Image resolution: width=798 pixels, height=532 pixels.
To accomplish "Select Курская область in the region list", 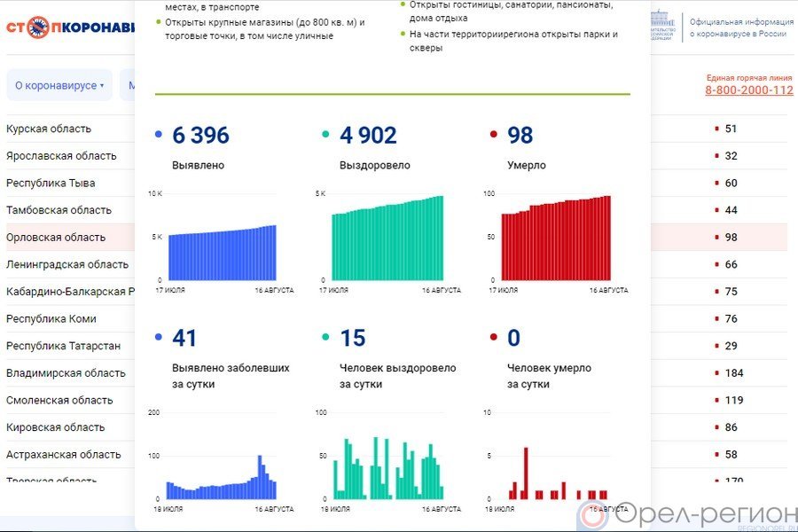I will pos(49,129).
